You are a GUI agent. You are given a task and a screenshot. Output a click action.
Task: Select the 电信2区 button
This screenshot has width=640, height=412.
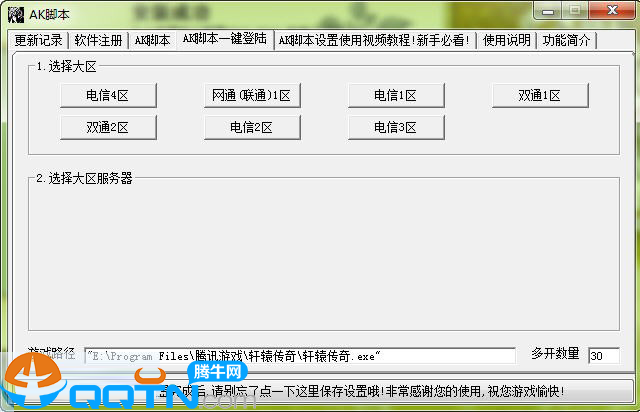252,127
